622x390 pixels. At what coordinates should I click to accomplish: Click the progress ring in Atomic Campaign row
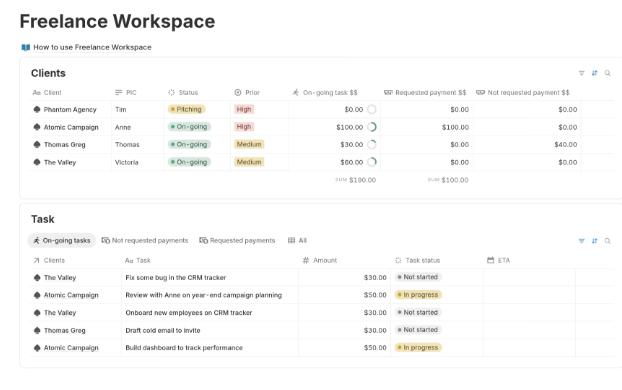coord(372,127)
